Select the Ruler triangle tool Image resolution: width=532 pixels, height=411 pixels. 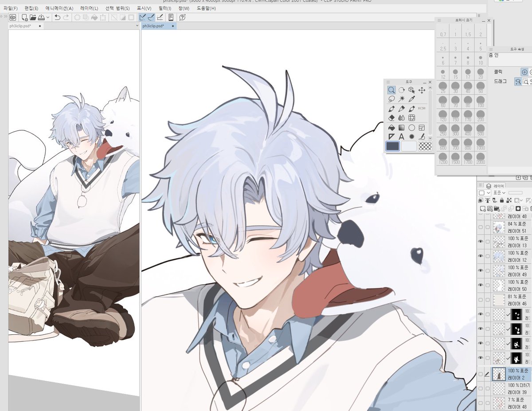click(391, 137)
